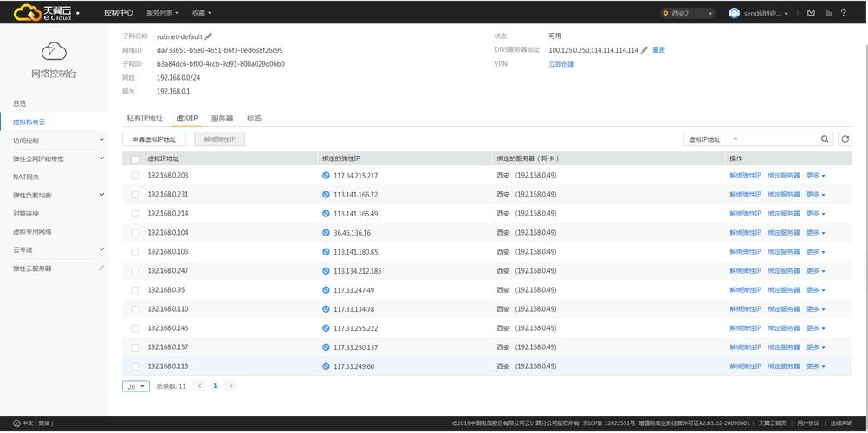Check the box for 192.168.0.115

pos(135,366)
